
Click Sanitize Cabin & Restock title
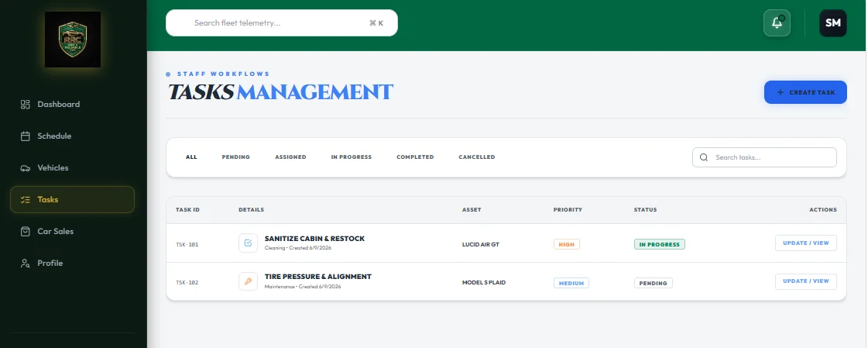pos(314,238)
